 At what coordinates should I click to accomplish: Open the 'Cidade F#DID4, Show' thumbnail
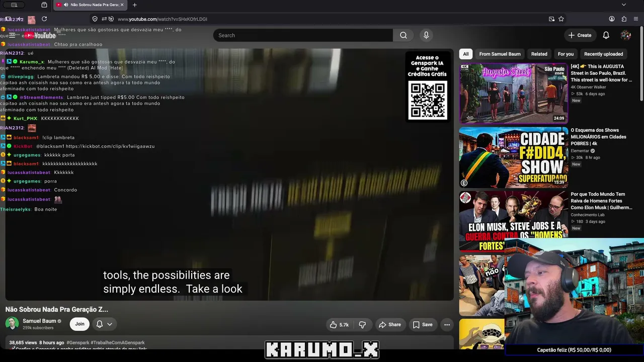pyautogui.click(x=514, y=157)
